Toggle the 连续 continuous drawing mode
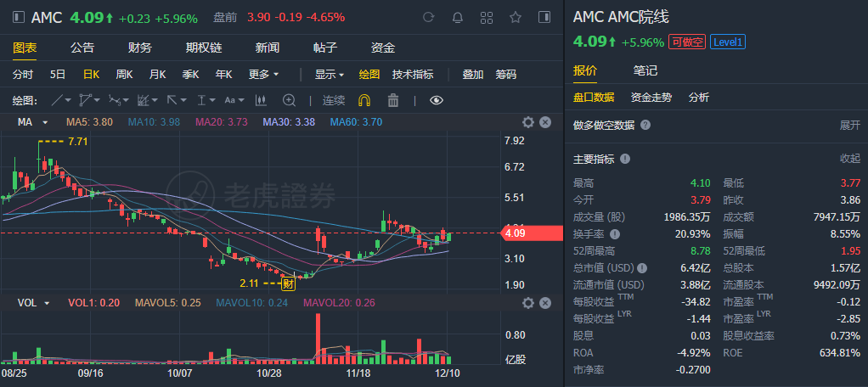The image size is (868, 387). 333,100
